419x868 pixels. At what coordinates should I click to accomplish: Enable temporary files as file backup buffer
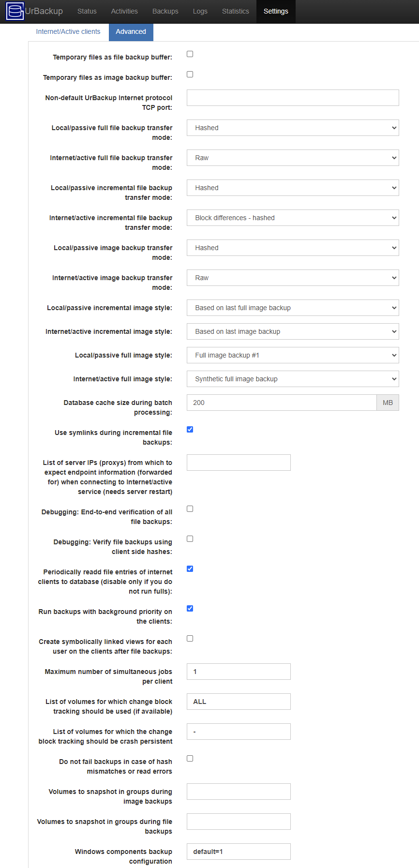(190, 54)
